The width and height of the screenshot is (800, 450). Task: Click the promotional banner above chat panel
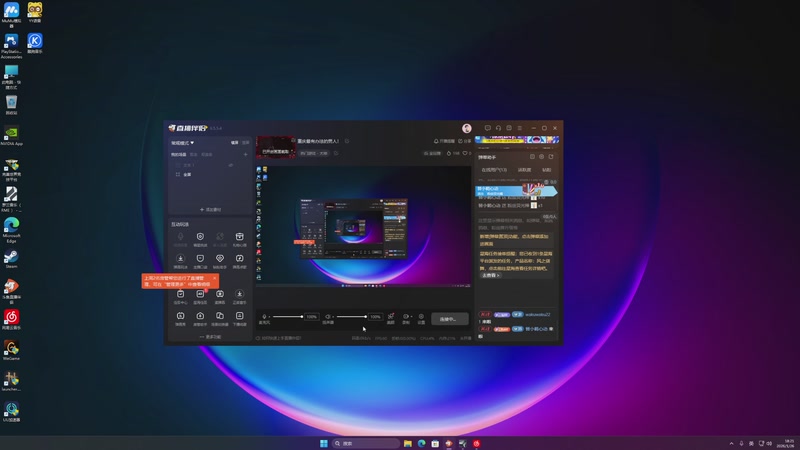[x=517, y=140]
